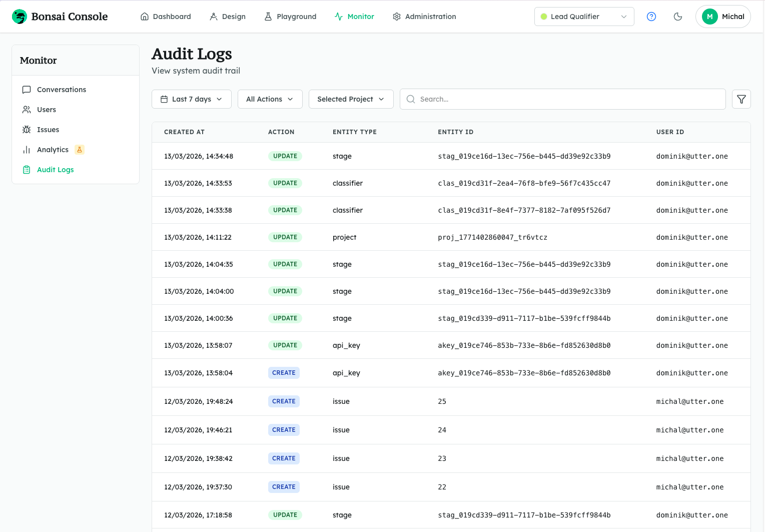Click the green status dot for Lead Qualifier
765x532 pixels.
click(x=544, y=17)
